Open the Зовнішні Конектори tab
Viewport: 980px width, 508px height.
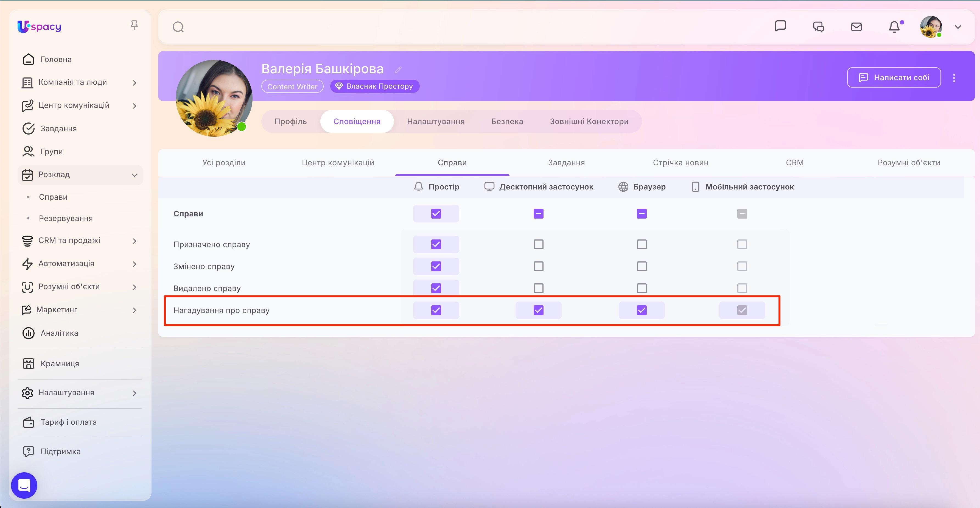click(589, 121)
